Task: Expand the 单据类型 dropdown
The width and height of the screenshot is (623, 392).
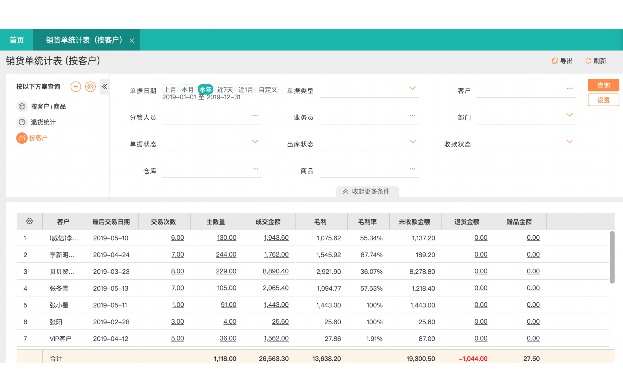Action: 412,88
